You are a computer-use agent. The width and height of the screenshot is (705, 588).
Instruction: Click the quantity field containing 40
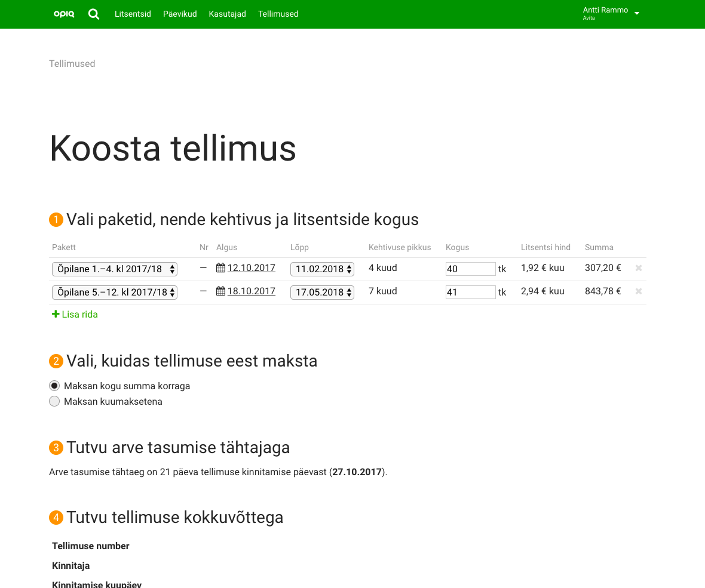coord(470,269)
